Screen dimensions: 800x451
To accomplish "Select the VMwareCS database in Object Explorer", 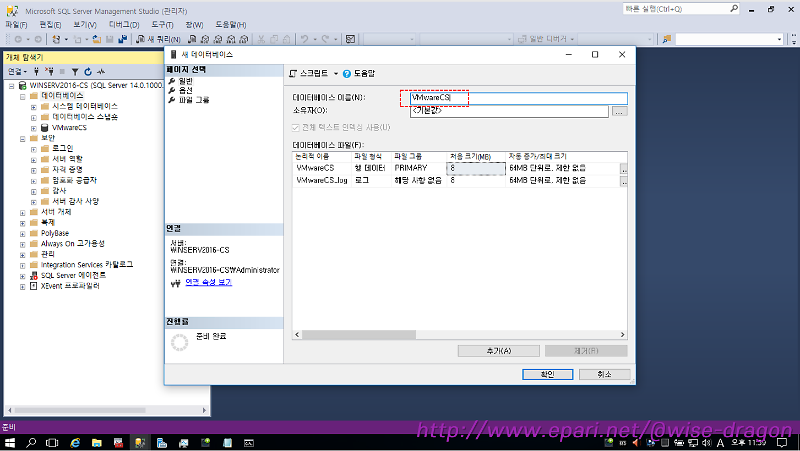I will pos(69,128).
